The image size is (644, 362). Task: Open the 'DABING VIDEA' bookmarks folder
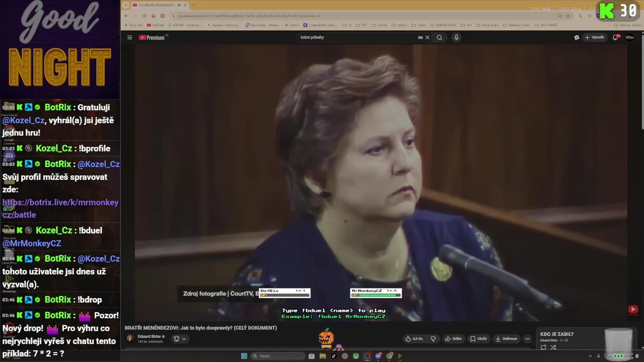[443, 25]
